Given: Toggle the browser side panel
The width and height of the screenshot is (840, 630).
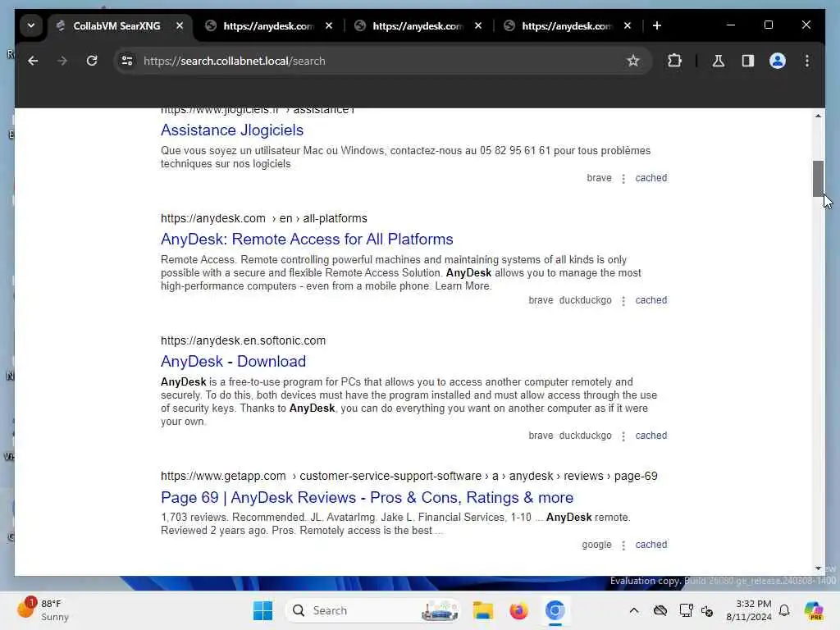Looking at the screenshot, I should pyautogui.click(x=748, y=61).
